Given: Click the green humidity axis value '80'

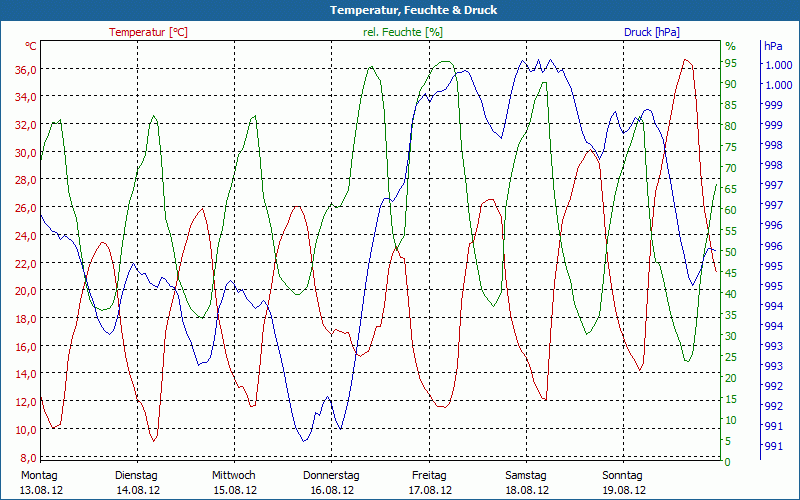Looking at the screenshot, I should (731, 126).
